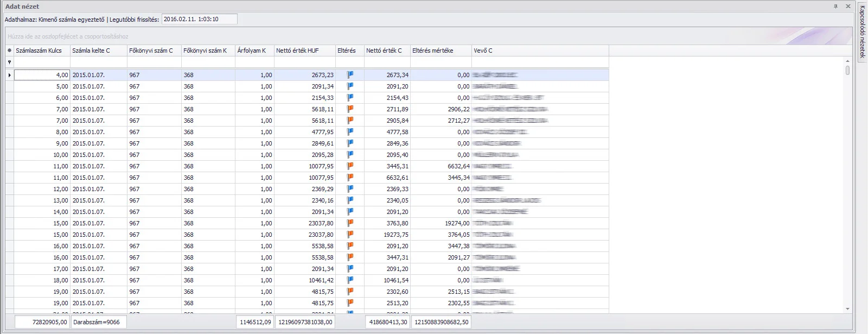
Task: Click the filter cell under Főkönyvi szám K
Action: (208, 62)
